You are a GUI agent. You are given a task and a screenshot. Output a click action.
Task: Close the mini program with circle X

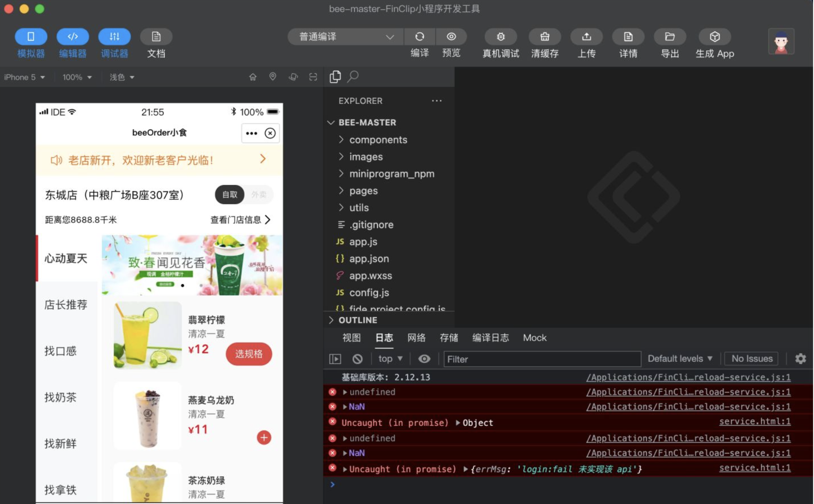click(270, 133)
